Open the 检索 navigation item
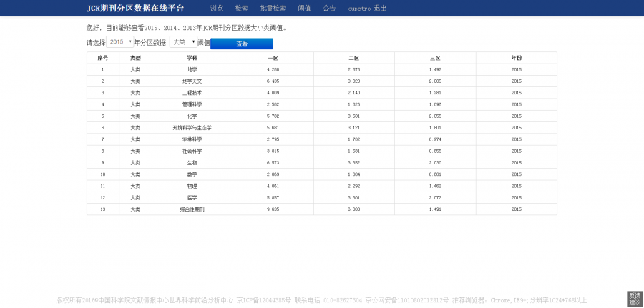Viewport: 644px width, 308px height. [242, 8]
